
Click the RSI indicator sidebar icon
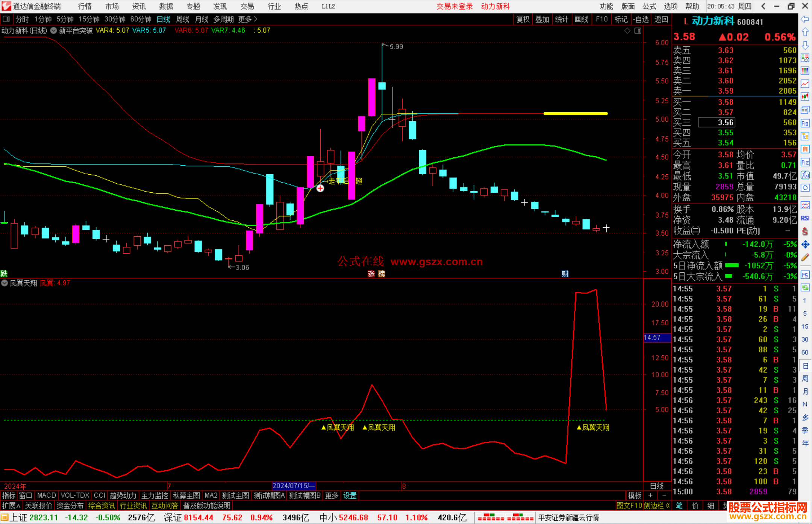(805, 218)
